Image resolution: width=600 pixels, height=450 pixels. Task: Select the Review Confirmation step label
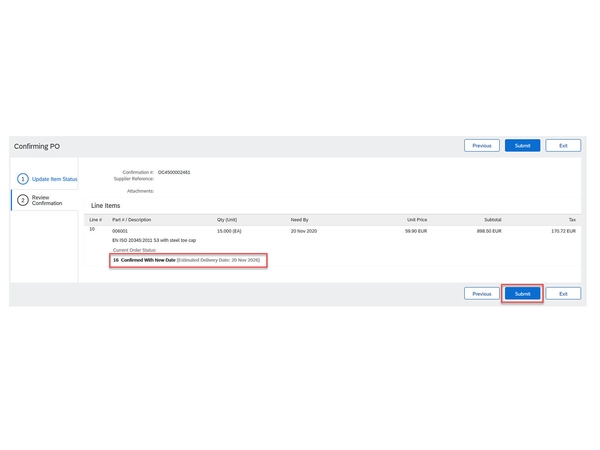coord(47,200)
